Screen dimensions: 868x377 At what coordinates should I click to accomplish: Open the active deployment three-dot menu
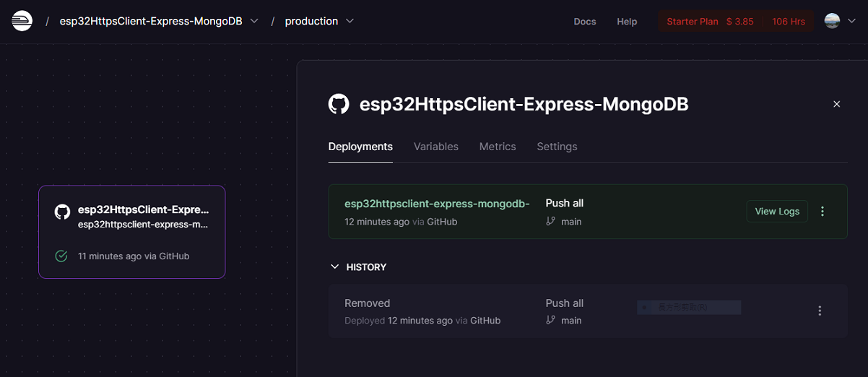(823, 212)
